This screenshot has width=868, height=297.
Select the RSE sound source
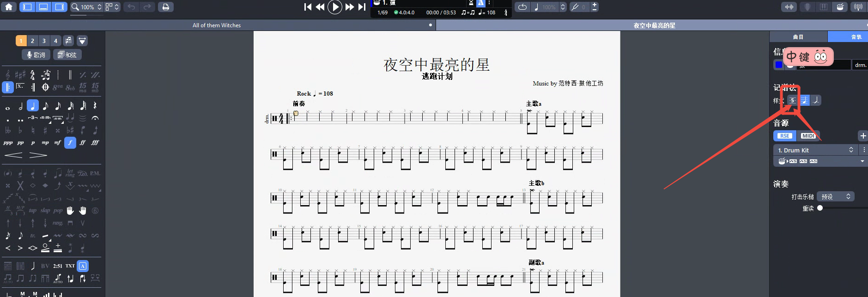[x=784, y=136]
